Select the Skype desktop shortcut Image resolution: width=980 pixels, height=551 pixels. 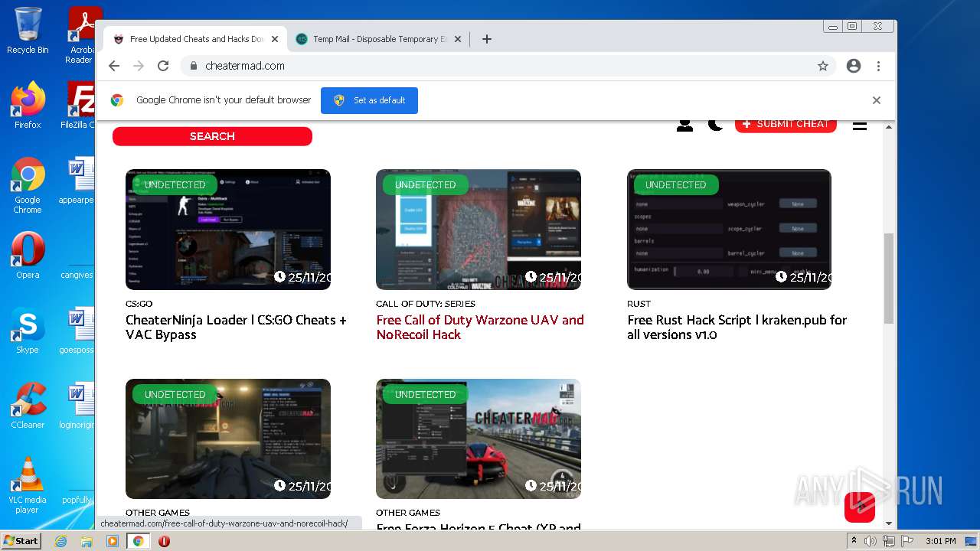point(28,331)
